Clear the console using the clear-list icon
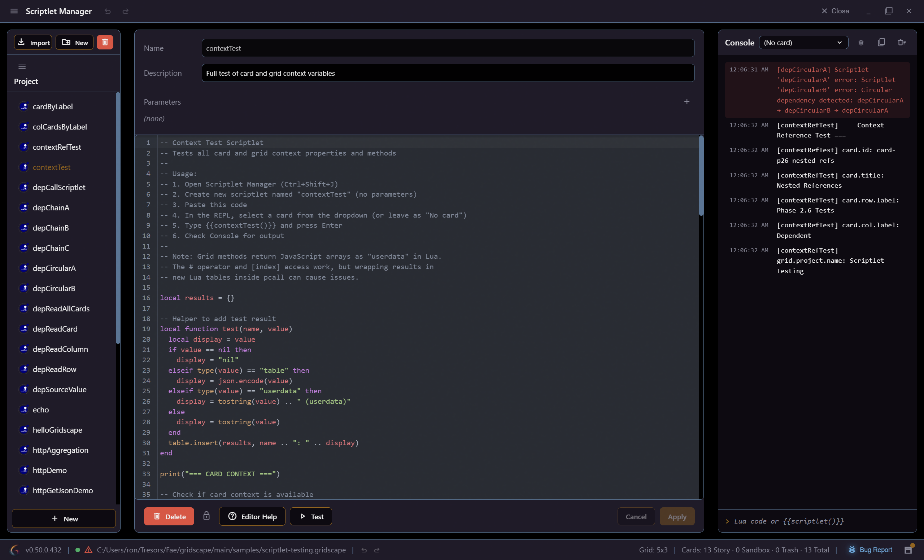Image resolution: width=924 pixels, height=560 pixels. [902, 42]
